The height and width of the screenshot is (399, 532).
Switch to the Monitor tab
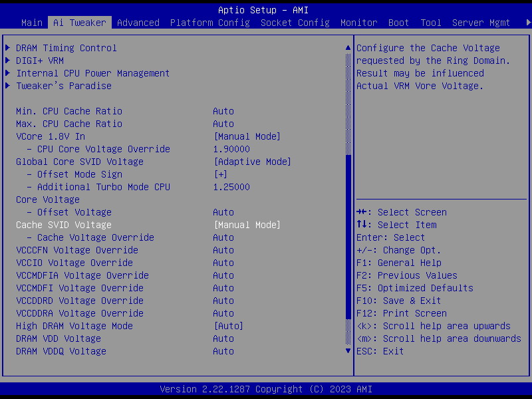pyautogui.click(x=358, y=23)
